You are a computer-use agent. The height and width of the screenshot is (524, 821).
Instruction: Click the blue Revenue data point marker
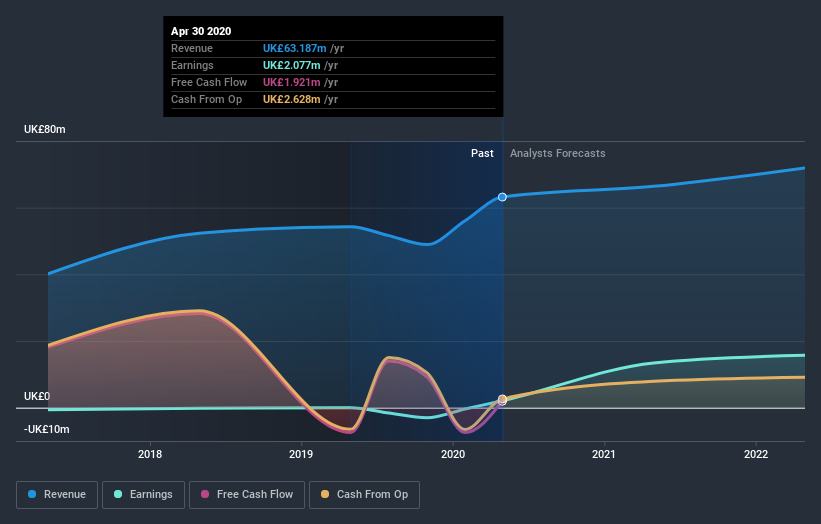(x=502, y=197)
